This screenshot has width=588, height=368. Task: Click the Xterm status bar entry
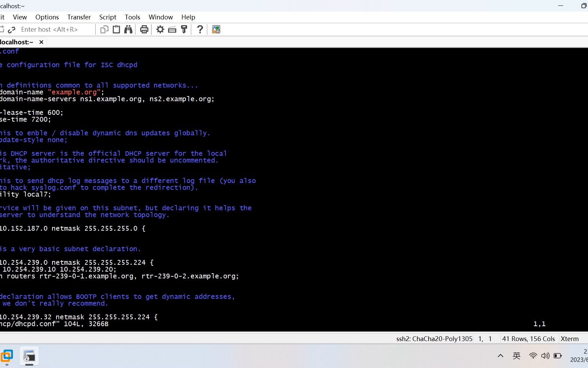point(570,339)
